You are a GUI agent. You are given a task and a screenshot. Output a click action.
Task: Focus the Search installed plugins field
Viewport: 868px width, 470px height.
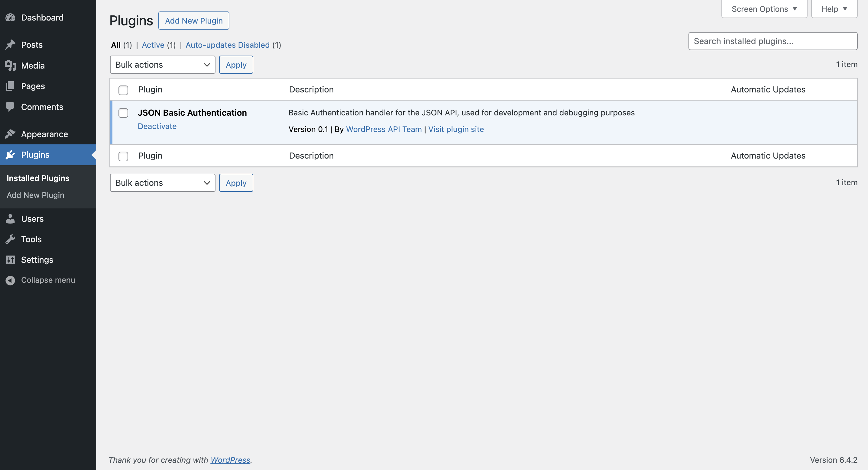[x=772, y=41]
